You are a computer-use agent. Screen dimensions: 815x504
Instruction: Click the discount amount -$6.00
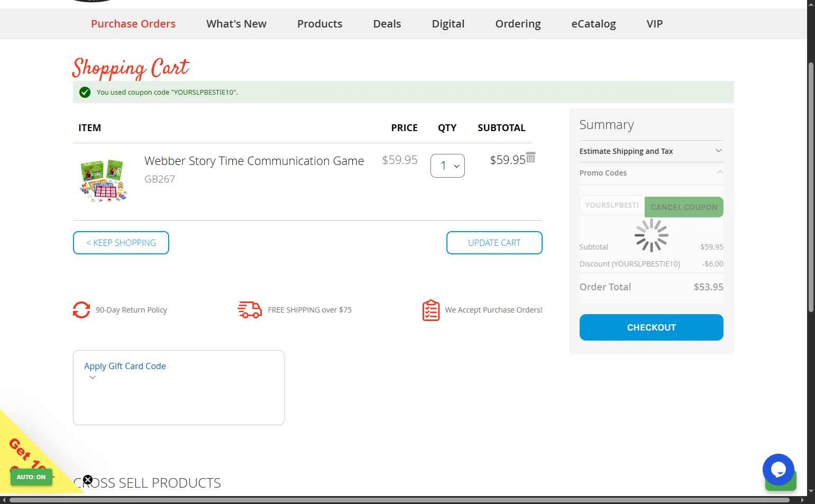(712, 264)
